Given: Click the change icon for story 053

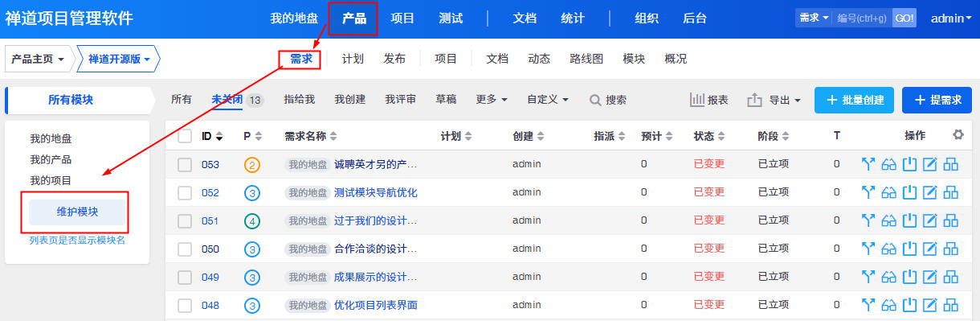Looking at the screenshot, I should pos(868,165).
